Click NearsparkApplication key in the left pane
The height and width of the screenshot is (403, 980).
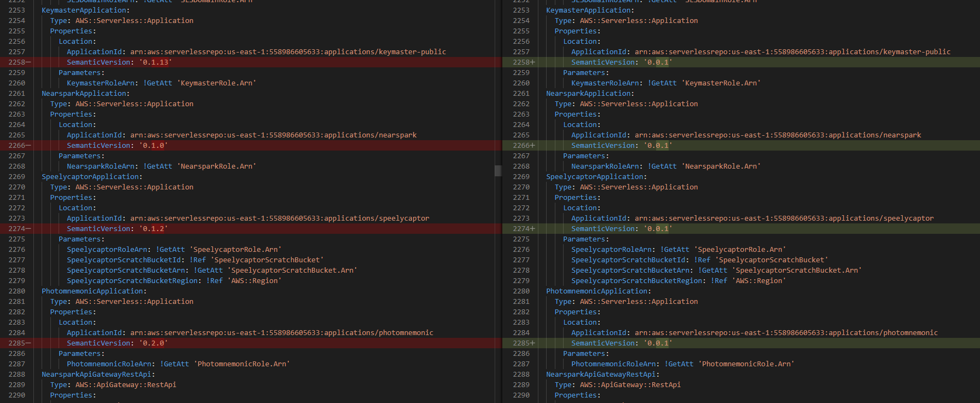[x=84, y=94]
